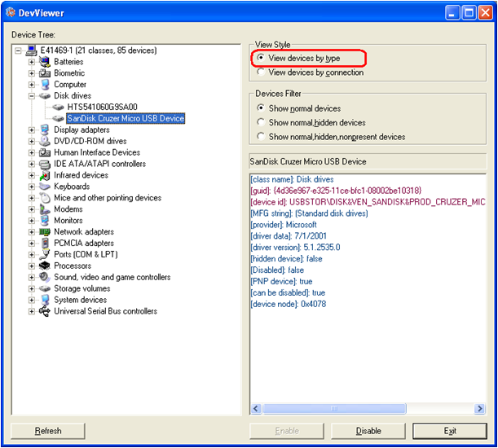Expand the Processors node
This screenshot has width=498, height=448.
point(32,266)
